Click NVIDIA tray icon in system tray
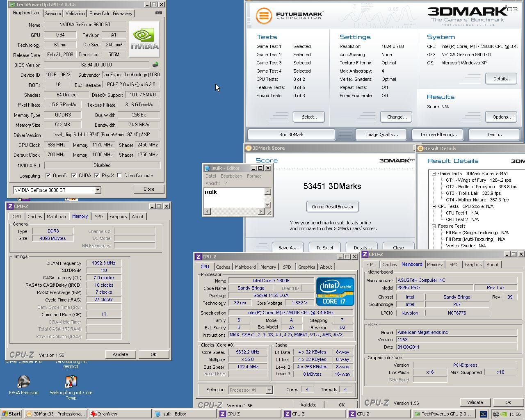Screen dimensions: 525x420 pyautogui.click(x=504, y=414)
